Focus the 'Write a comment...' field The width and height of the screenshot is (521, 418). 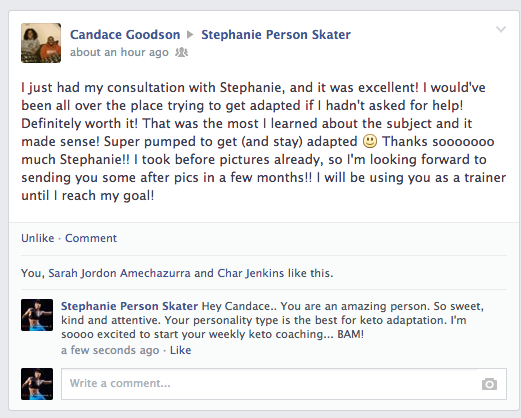pos(284,384)
